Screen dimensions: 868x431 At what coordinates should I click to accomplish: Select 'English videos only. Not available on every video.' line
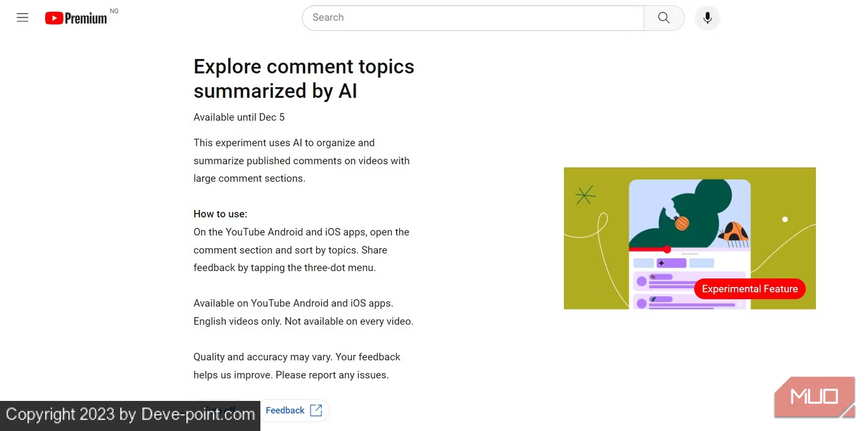tap(303, 321)
